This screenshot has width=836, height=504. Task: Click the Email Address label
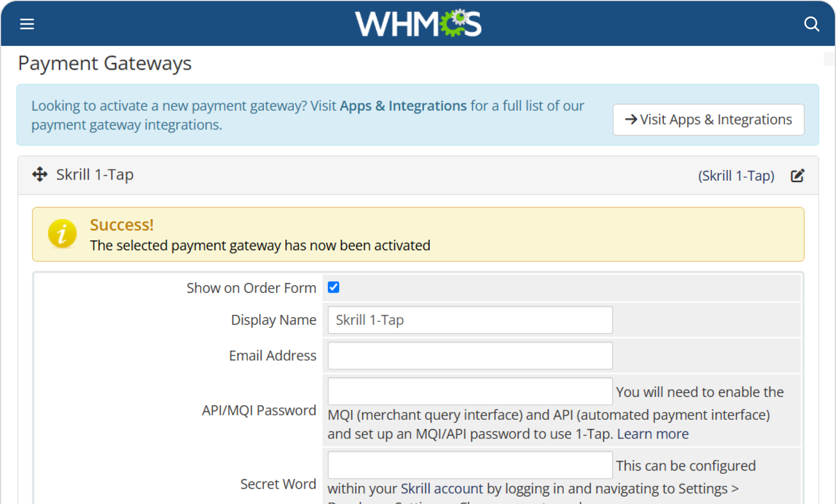point(272,356)
